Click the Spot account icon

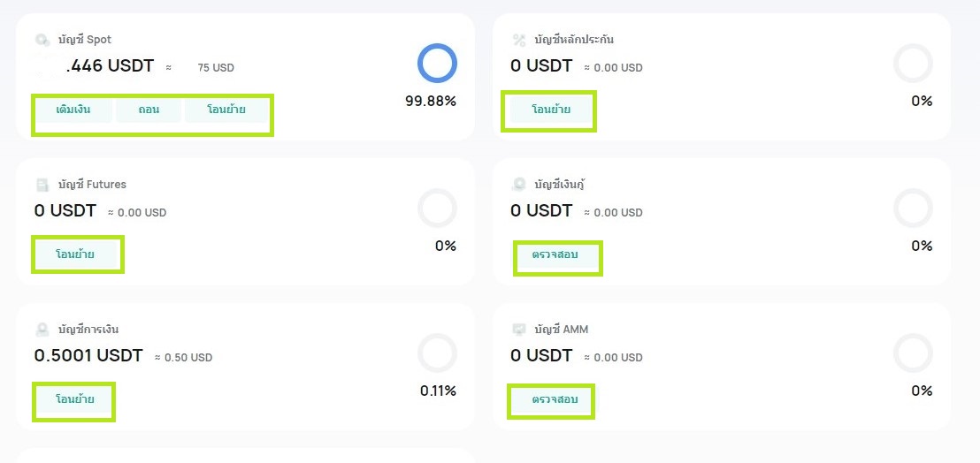[x=42, y=40]
